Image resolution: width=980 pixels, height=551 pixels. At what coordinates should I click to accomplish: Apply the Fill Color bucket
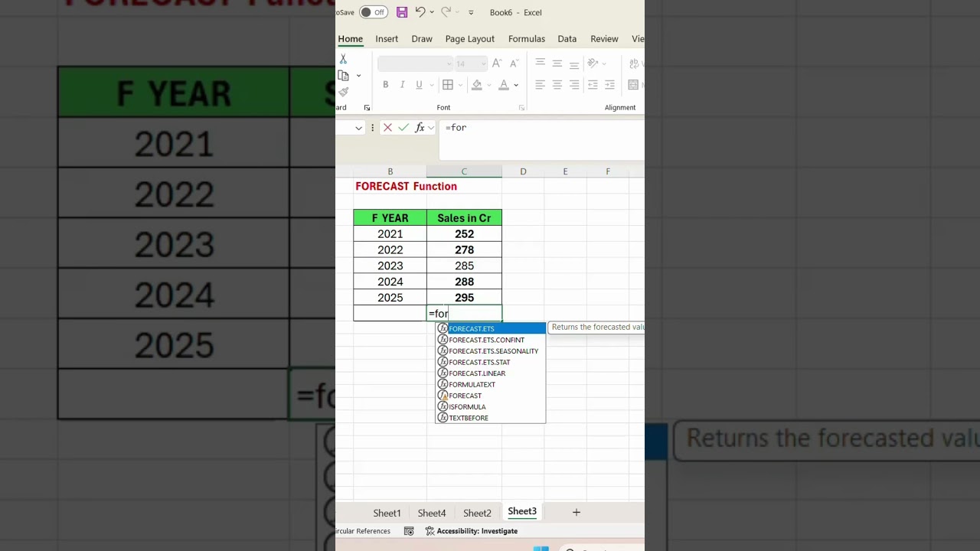tap(477, 85)
